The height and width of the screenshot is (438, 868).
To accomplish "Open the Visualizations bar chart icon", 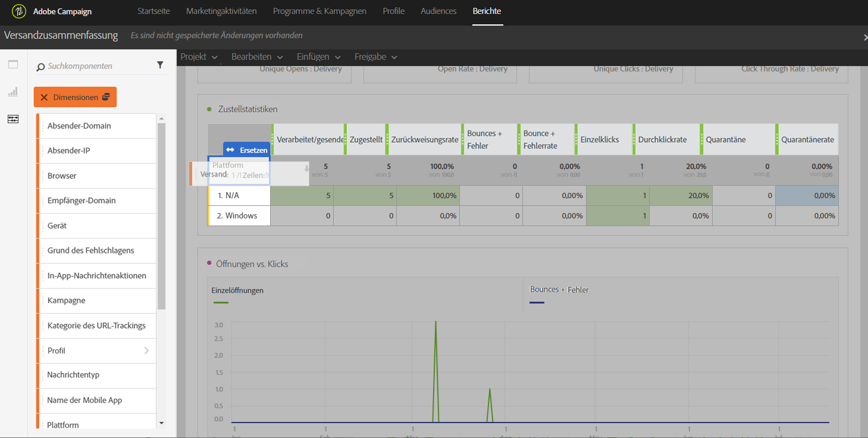I will pyautogui.click(x=13, y=92).
